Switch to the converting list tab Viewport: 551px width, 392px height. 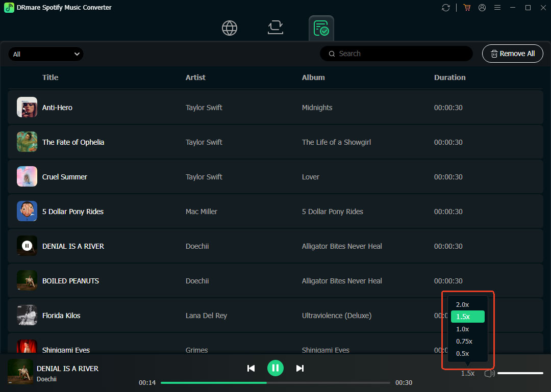(x=275, y=28)
